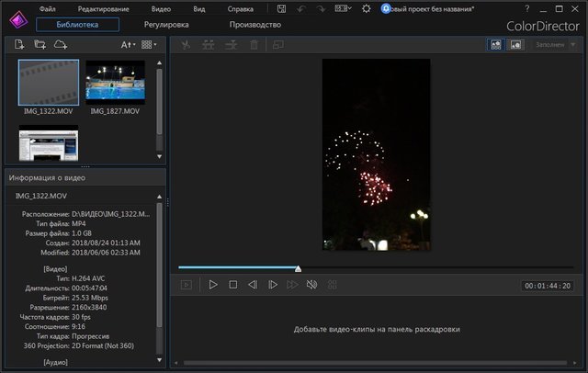Open the sort-by dropdown in library
The image size is (588, 373).
pos(128,44)
